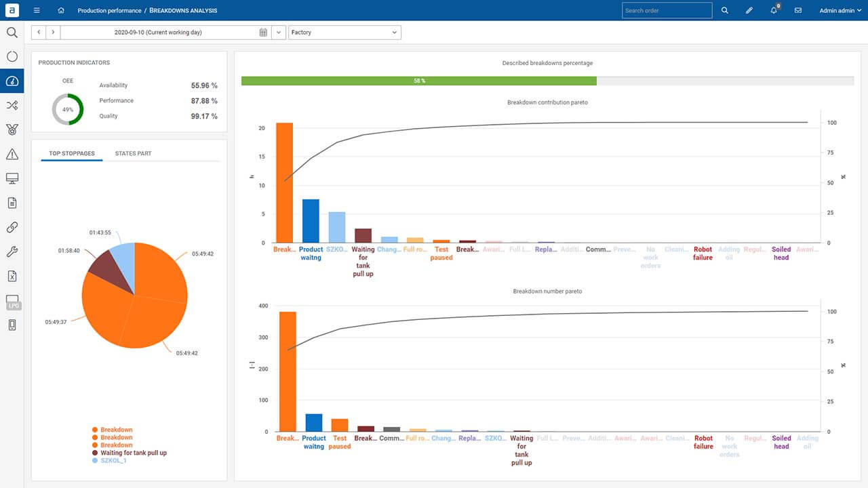This screenshot has width=868, height=488.
Task: Open the Excel file sidebar icon
Action: 12,277
